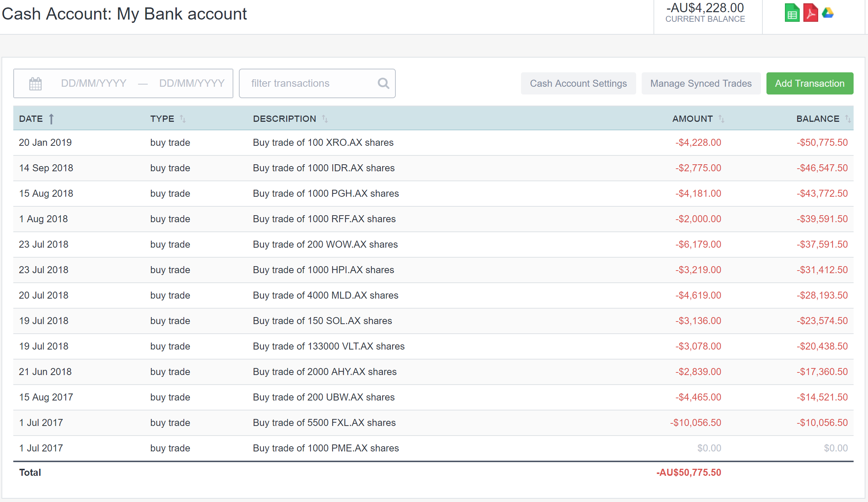The image size is (868, 502).
Task: Open the date range selector
Action: point(123,83)
